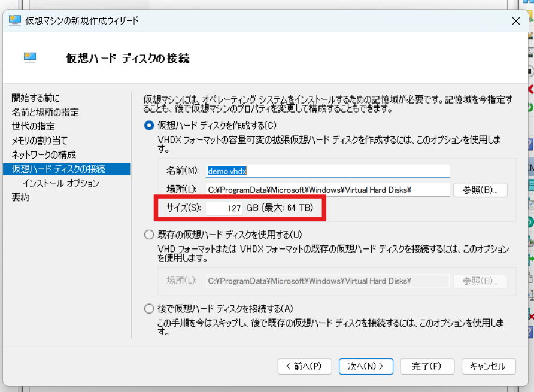Click the 仮想マシンの新規作成ウィザード title text
Viewport: 534px width, 392px height.
[x=82, y=21]
